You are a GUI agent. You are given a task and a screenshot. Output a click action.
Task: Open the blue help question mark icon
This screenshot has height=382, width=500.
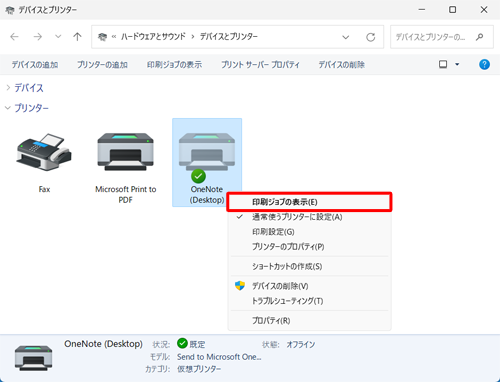[484, 64]
